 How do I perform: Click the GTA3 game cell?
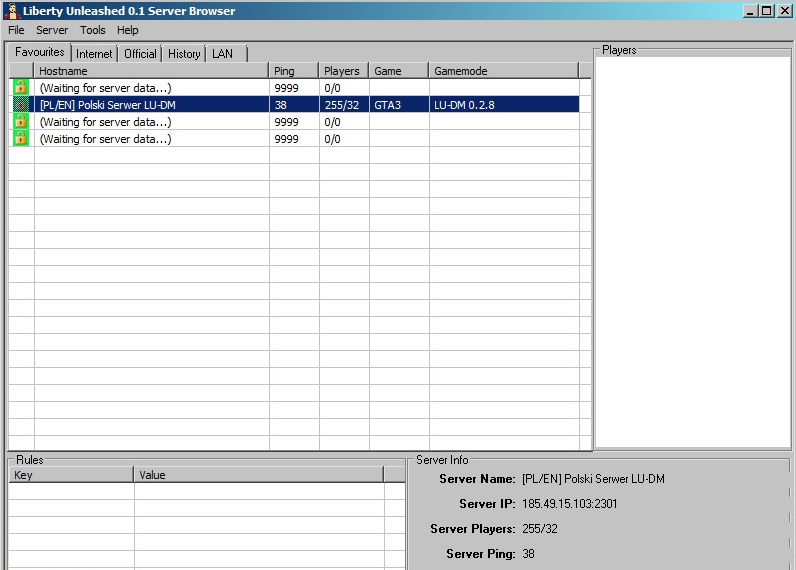click(387, 105)
